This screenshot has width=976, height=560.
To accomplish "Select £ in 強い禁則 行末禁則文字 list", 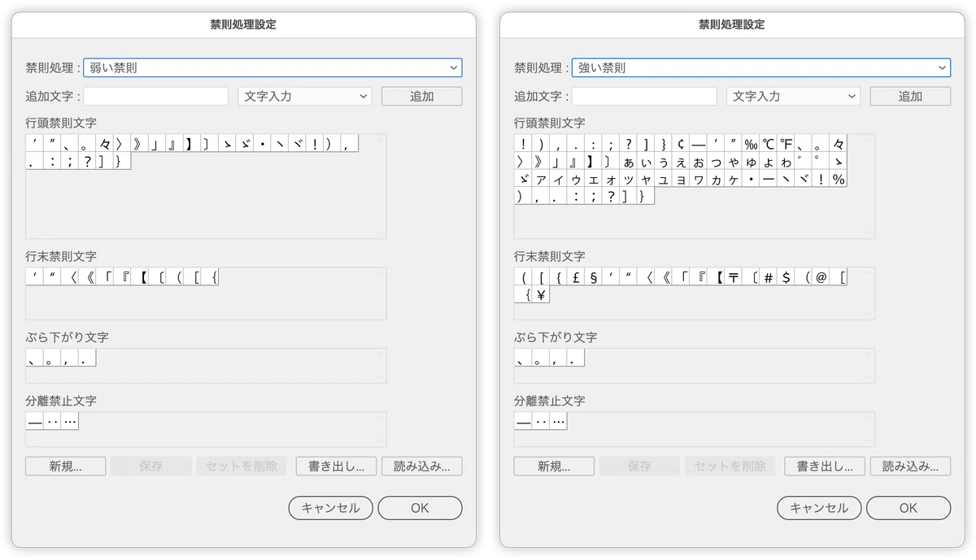I will coord(576,277).
